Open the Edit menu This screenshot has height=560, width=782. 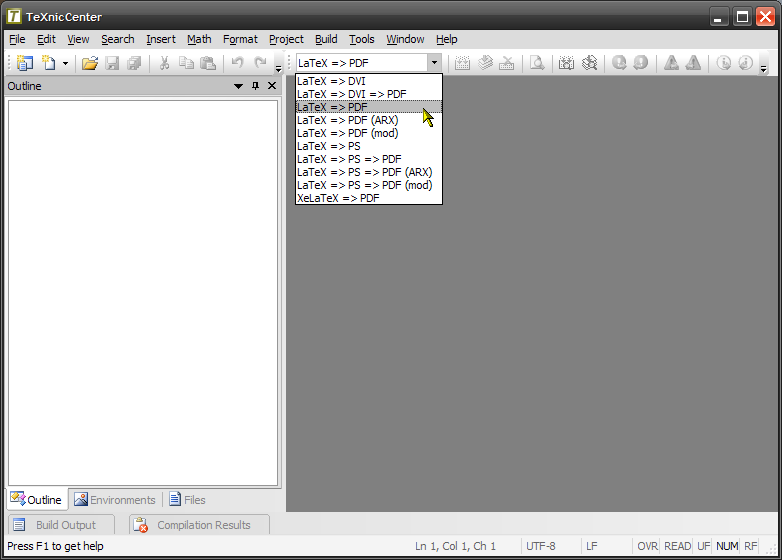(x=46, y=39)
